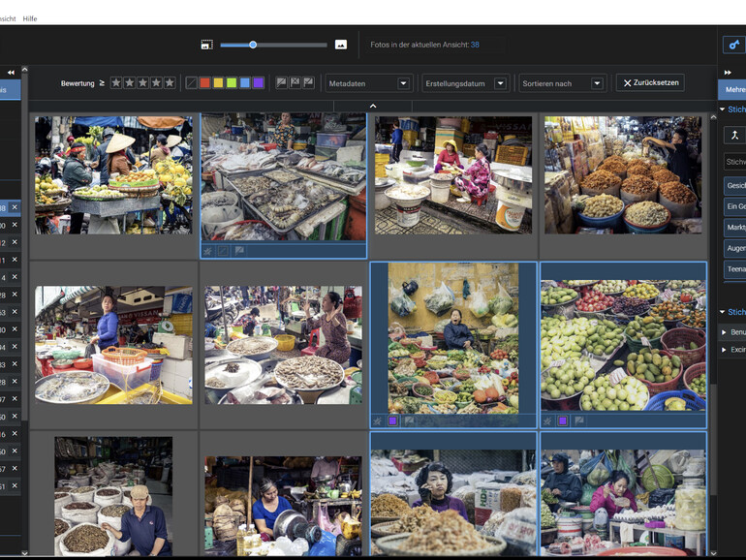Set rating filter to three stars
This screenshot has width=746, height=560.
tap(142, 82)
